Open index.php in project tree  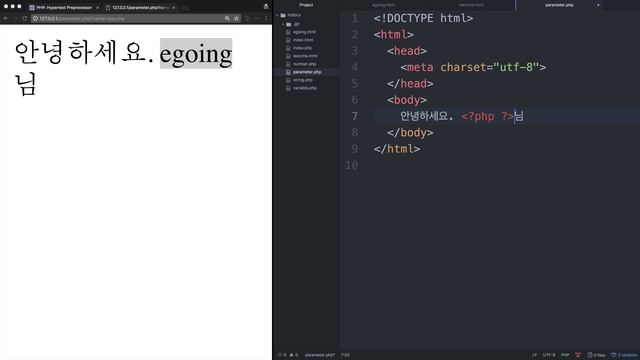[302, 48]
